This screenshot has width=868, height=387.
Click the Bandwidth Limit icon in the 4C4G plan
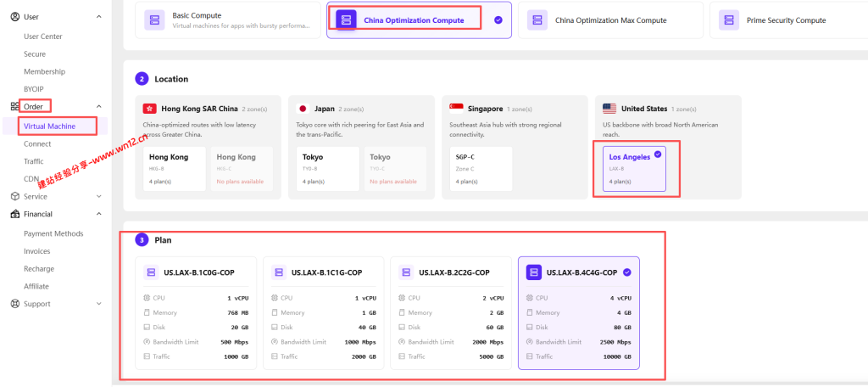(530, 341)
